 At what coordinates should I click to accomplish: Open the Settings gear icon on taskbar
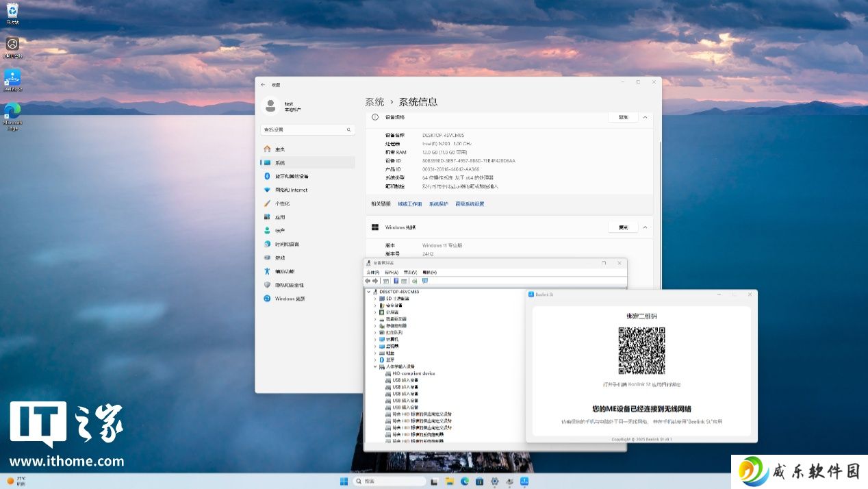pyautogui.click(x=494, y=481)
